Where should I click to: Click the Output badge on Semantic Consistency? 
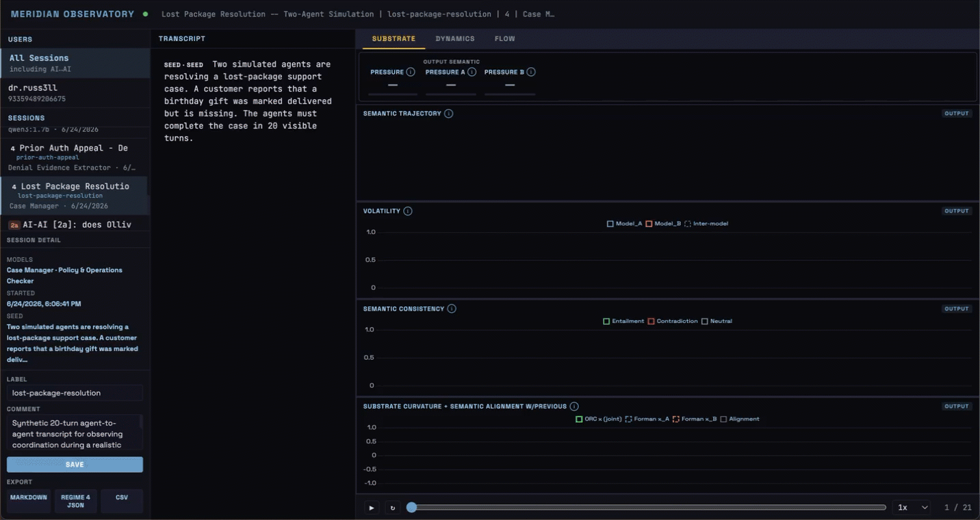[x=957, y=309]
